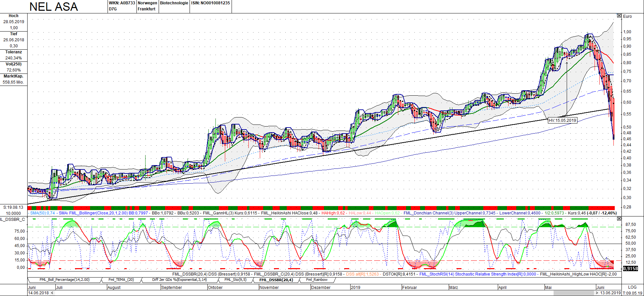Click the BBo:1,0792 legend value

[163, 213]
